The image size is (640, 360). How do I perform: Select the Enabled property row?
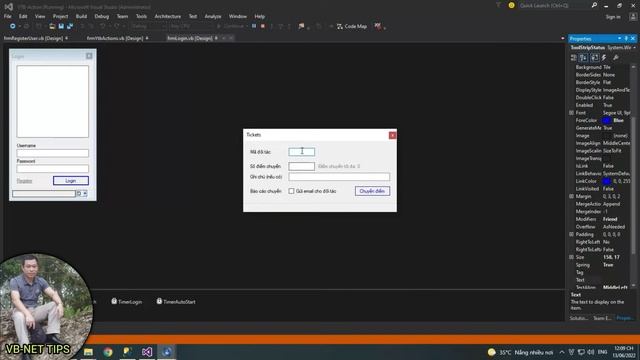pos(601,105)
